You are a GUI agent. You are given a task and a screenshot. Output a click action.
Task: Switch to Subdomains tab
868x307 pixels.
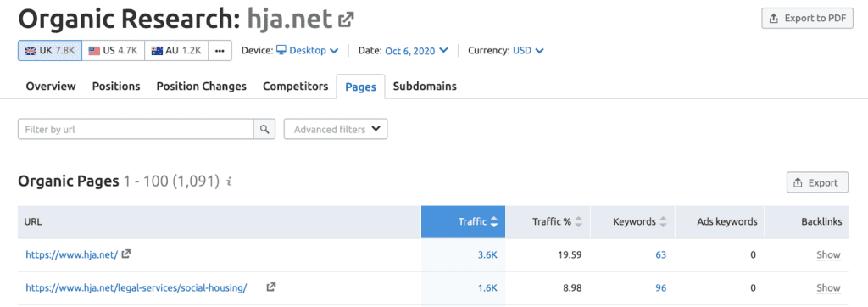pos(425,87)
